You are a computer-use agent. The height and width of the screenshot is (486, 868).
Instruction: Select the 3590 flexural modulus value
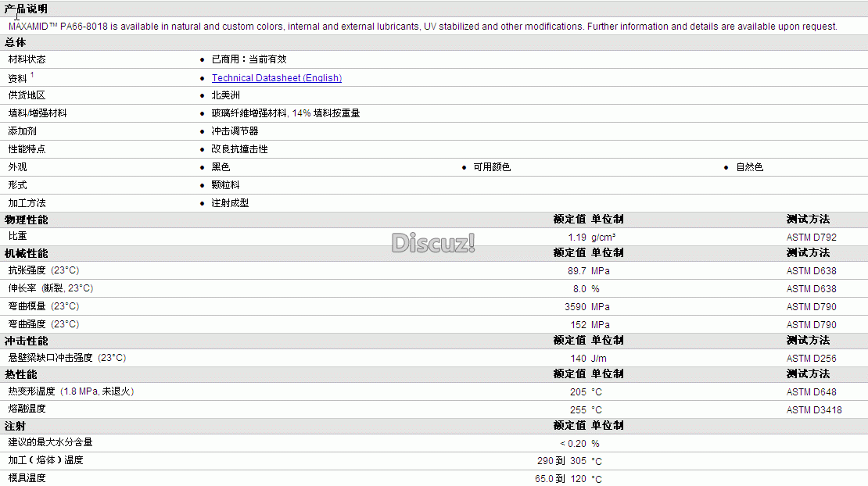576,307
